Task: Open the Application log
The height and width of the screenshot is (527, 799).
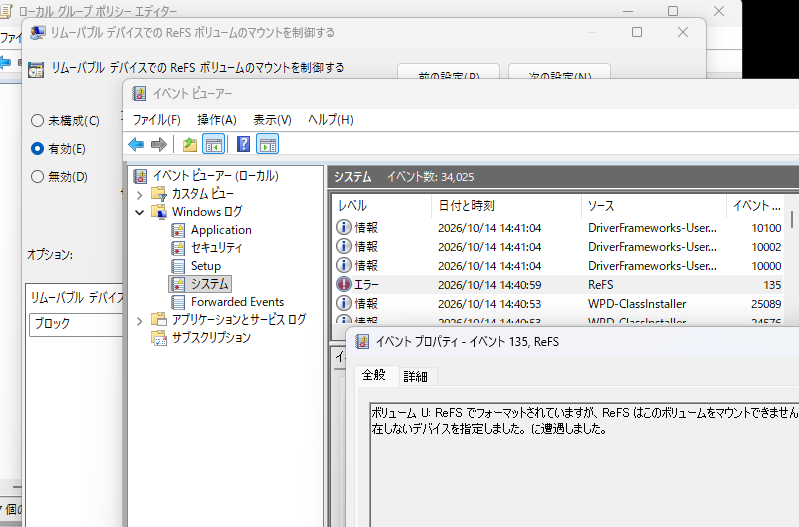Action: point(221,230)
